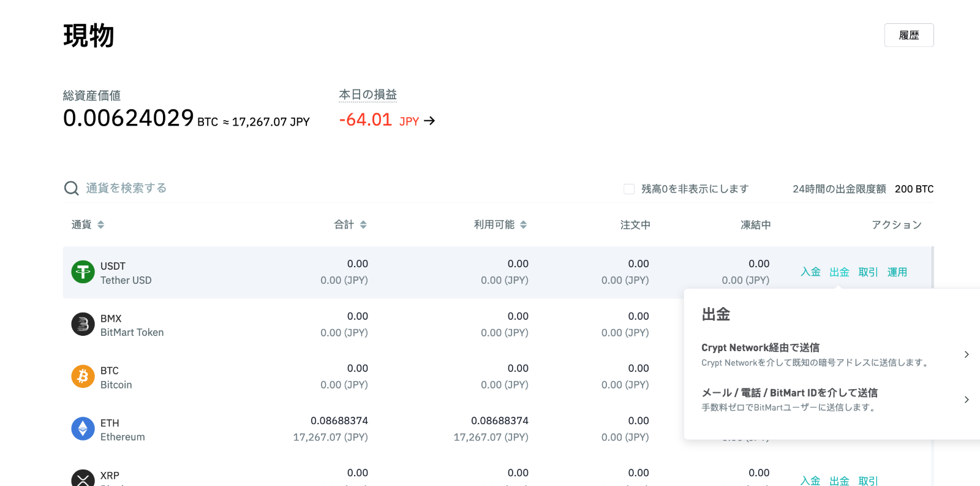Image resolution: width=980 pixels, height=486 pixels.
Task: Click the BTC Bitcoin coin icon
Action: 83,376
